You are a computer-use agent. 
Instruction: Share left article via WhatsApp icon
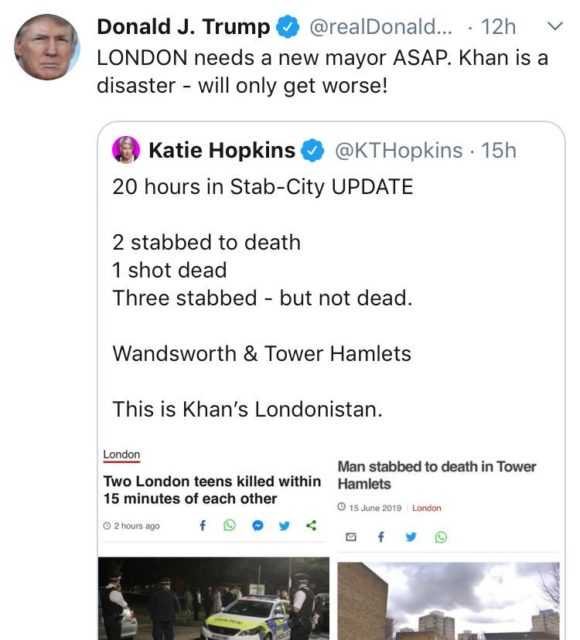(x=229, y=525)
